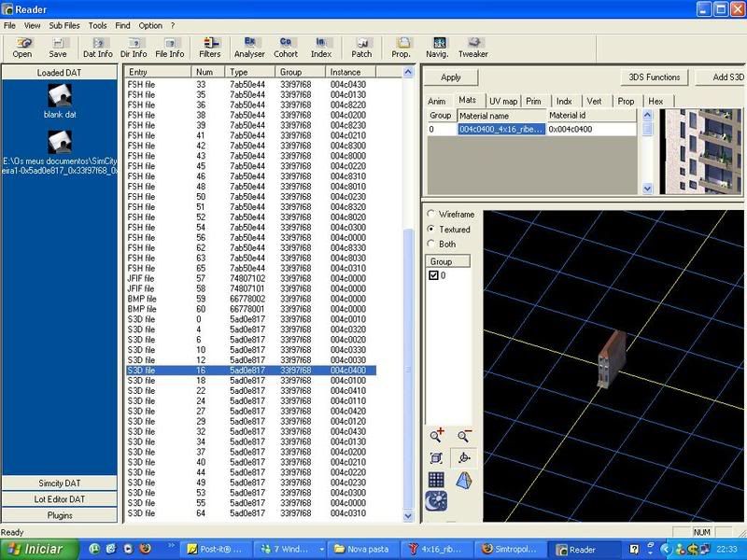Open the Find menu
The width and height of the screenshot is (747, 560).
pyautogui.click(x=122, y=26)
